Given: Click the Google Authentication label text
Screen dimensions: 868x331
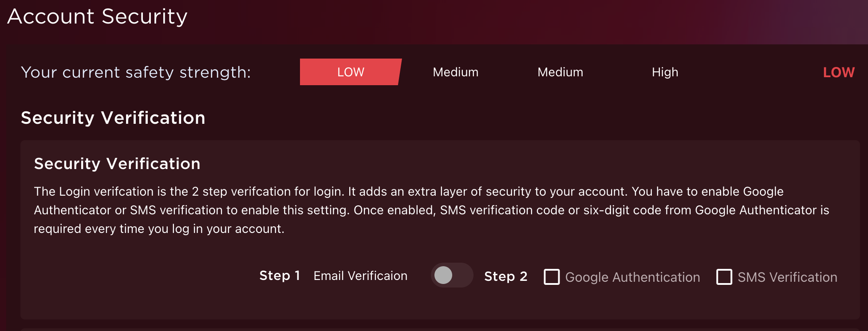Looking at the screenshot, I should tap(632, 277).
